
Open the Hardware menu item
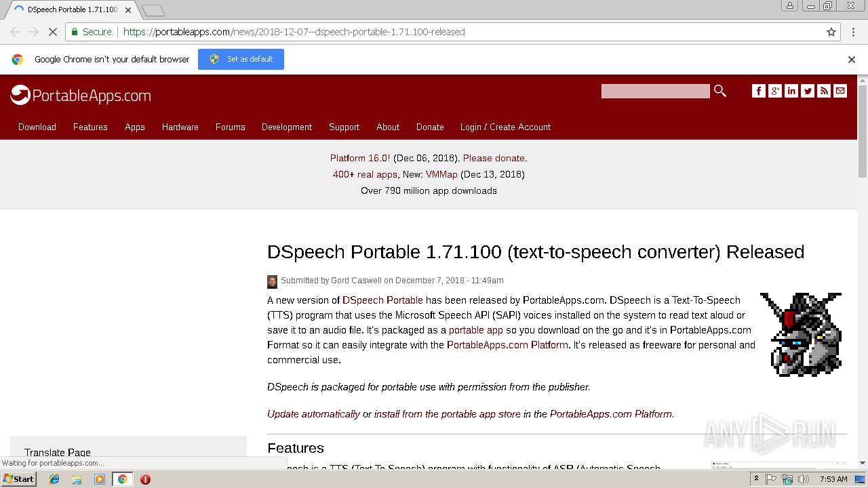pyautogui.click(x=180, y=127)
